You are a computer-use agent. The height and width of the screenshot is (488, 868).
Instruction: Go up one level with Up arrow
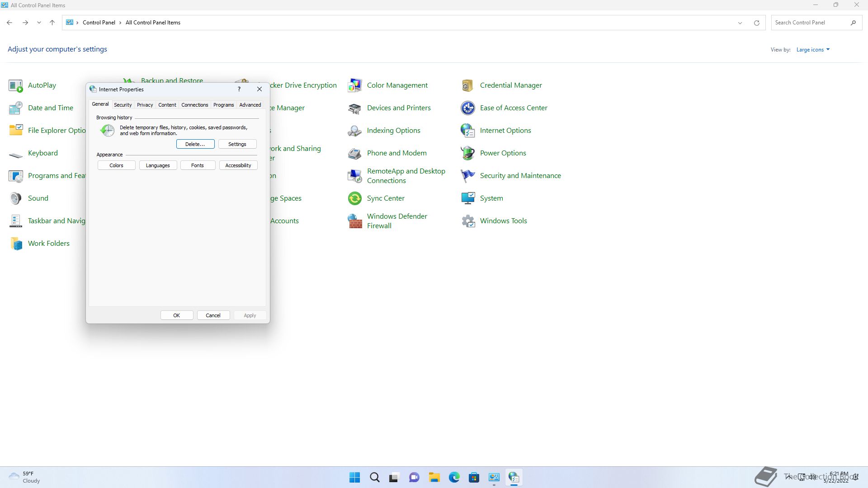pyautogui.click(x=52, y=23)
